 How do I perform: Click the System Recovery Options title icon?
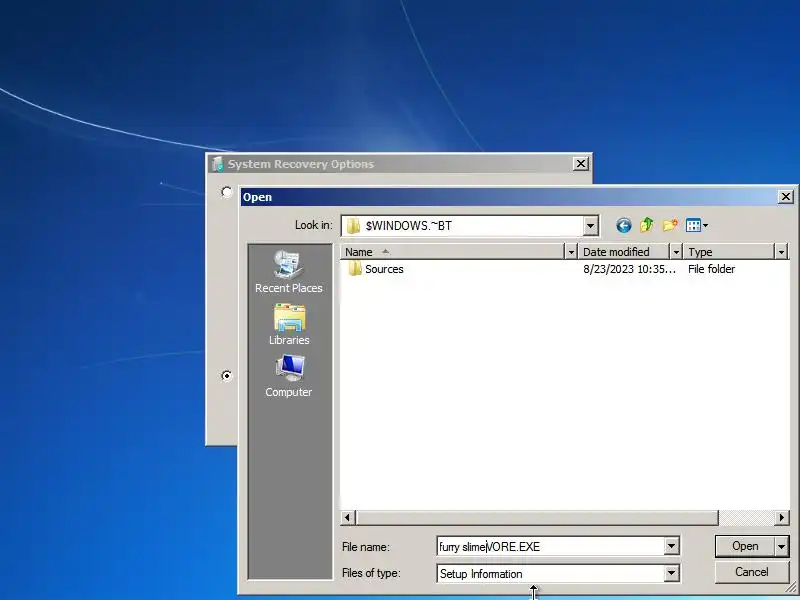pos(218,164)
